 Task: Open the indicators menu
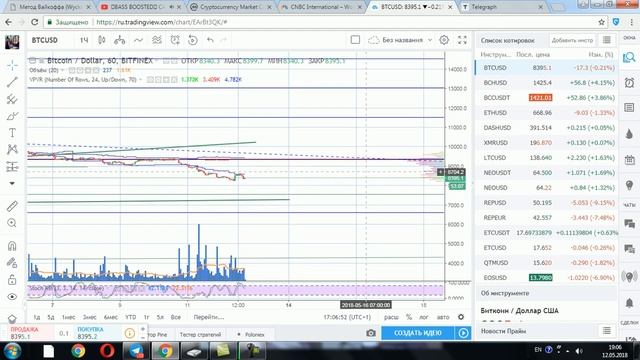(x=138, y=40)
